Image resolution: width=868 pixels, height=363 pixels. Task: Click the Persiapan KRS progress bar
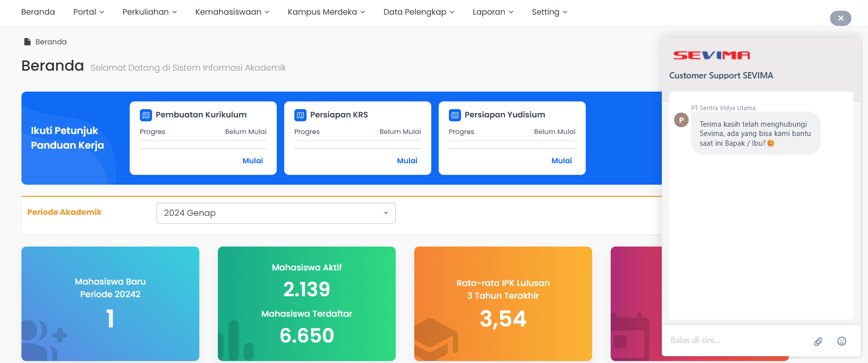pos(357,141)
